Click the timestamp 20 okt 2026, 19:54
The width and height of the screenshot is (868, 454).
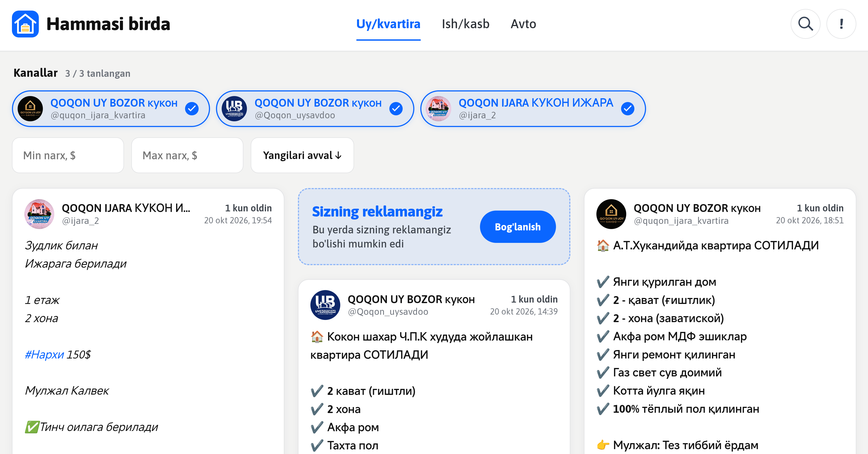pos(238,220)
